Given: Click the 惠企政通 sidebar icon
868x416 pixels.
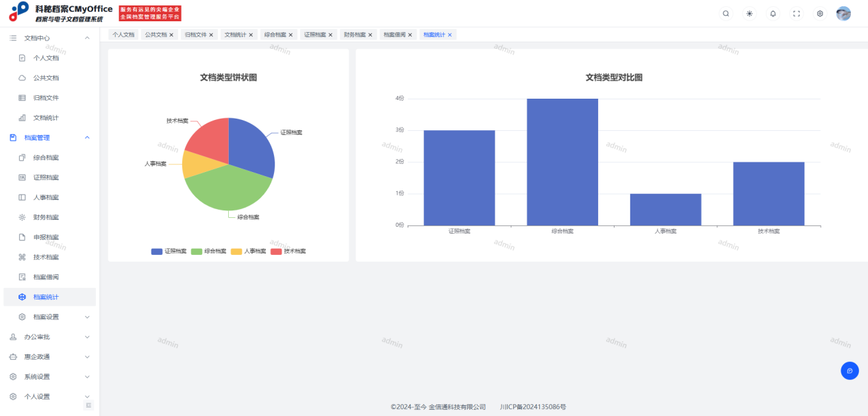Looking at the screenshot, I should (13, 356).
